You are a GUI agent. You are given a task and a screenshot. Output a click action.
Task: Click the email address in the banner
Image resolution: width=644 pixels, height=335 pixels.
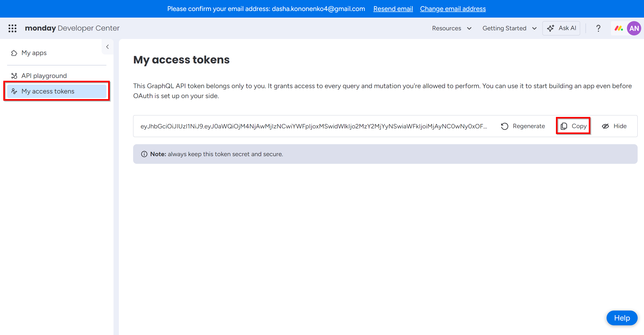[x=318, y=9]
